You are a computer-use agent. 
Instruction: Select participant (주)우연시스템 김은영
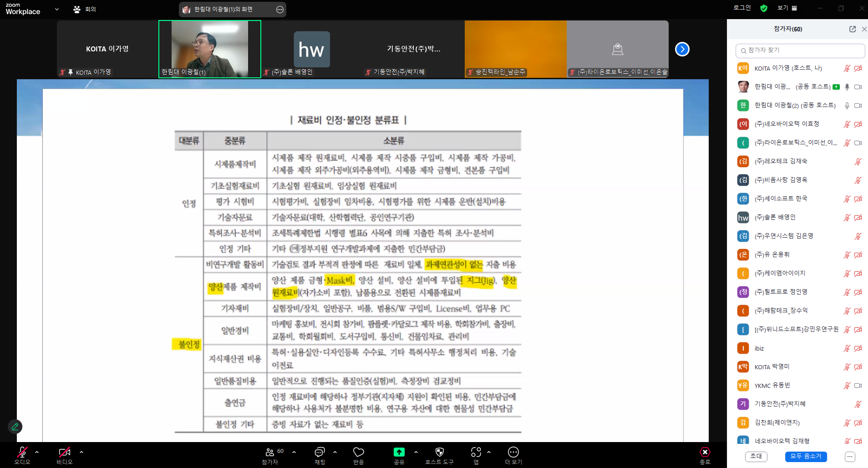(800, 236)
